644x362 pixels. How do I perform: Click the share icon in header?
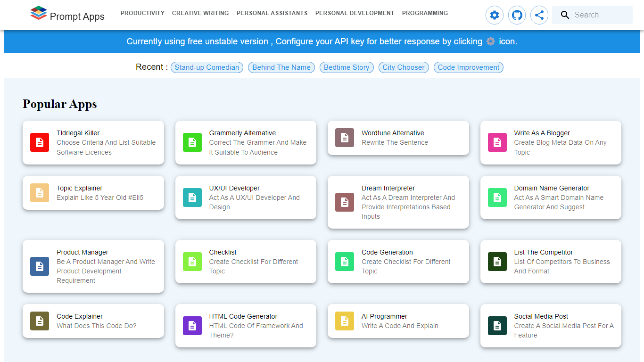pyautogui.click(x=539, y=15)
